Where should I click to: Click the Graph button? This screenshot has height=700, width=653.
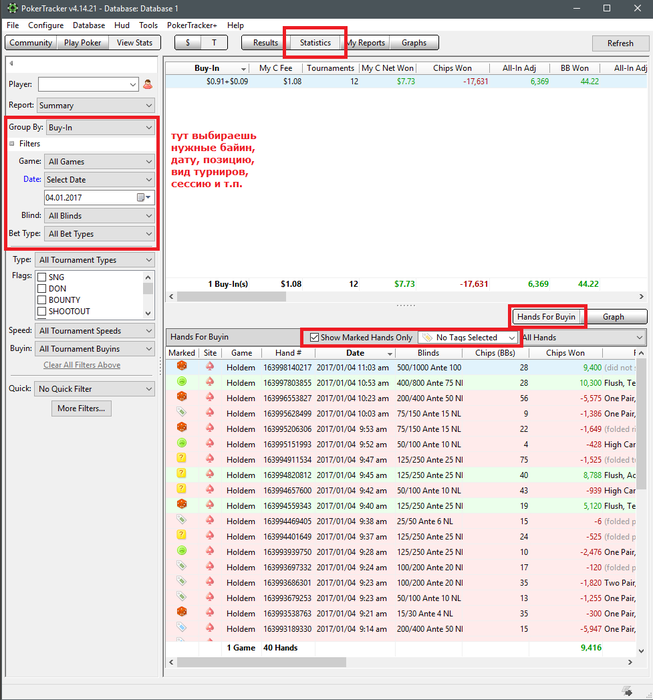pyautogui.click(x=613, y=317)
